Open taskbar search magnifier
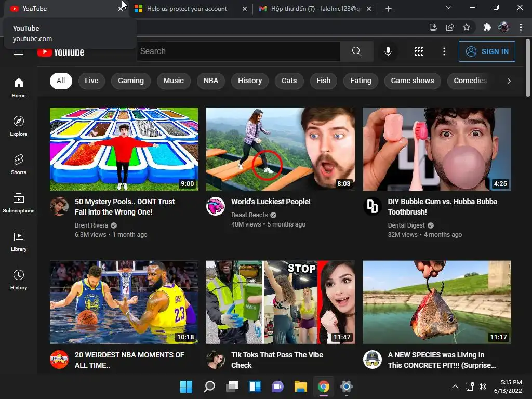This screenshot has width=532, height=399. (209, 387)
